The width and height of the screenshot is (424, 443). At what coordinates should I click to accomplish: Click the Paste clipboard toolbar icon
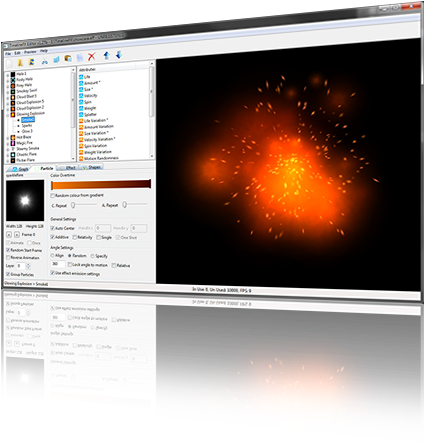pyautogui.click(x=68, y=59)
